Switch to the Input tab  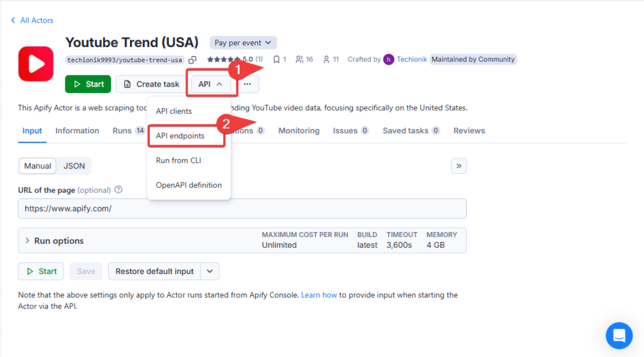coord(32,131)
